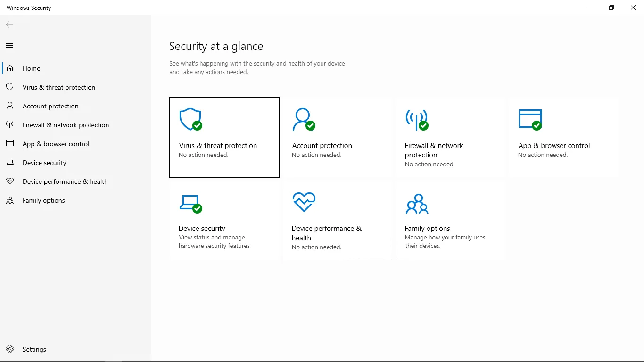Image resolution: width=644 pixels, height=362 pixels.
Task: Click "No action needed." under the App & browser control tile title
Action: point(543,155)
